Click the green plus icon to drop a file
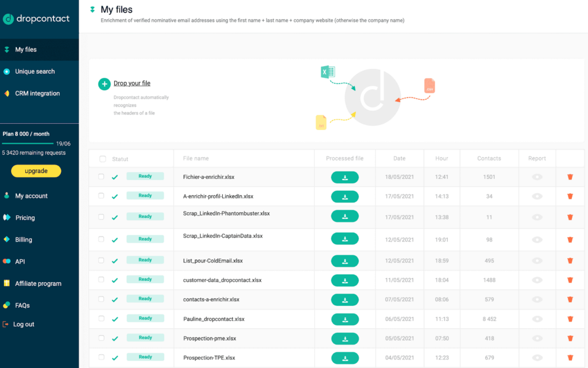The height and width of the screenshot is (368, 588). [104, 84]
